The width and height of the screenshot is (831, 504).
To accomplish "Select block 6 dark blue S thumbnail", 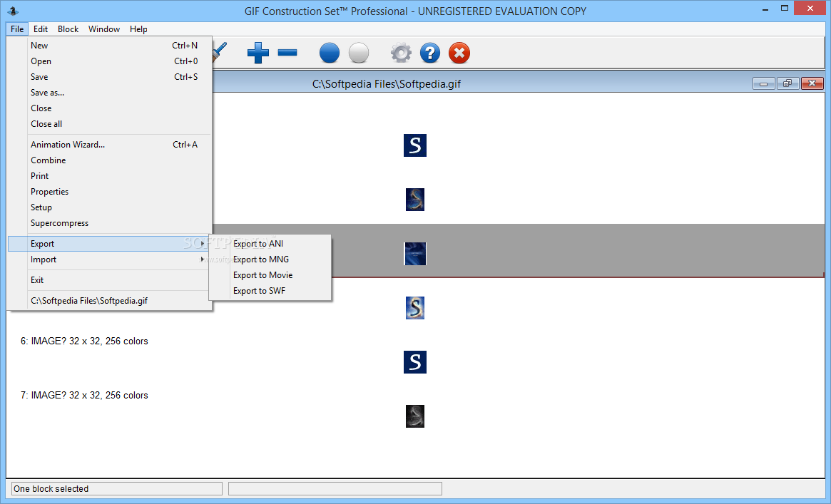I will pyautogui.click(x=415, y=362).
